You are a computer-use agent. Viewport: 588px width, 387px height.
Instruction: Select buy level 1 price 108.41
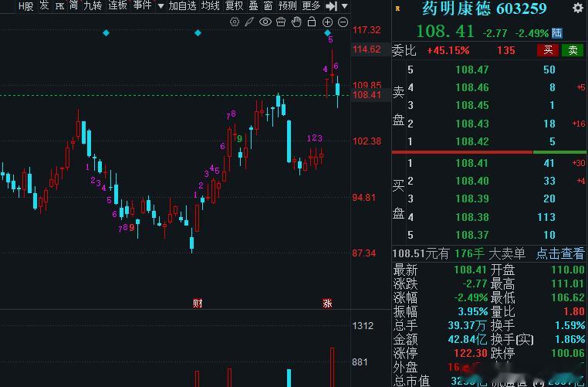pos(472,163)
